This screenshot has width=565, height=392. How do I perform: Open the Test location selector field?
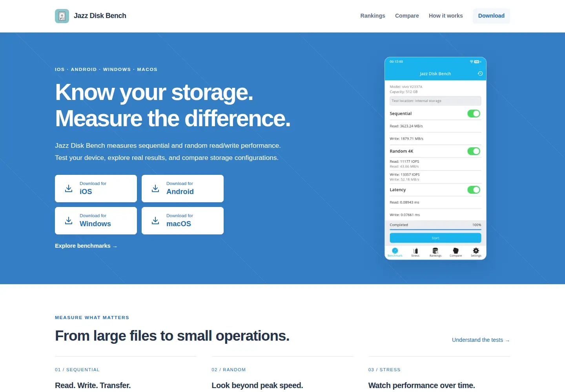pos(436,101)
